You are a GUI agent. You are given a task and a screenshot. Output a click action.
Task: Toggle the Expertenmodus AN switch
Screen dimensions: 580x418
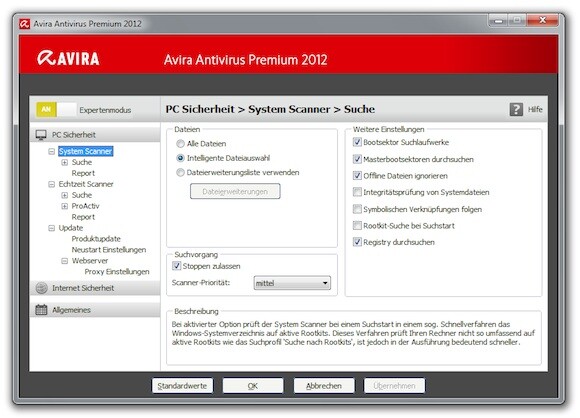click(x=56, y=109)
